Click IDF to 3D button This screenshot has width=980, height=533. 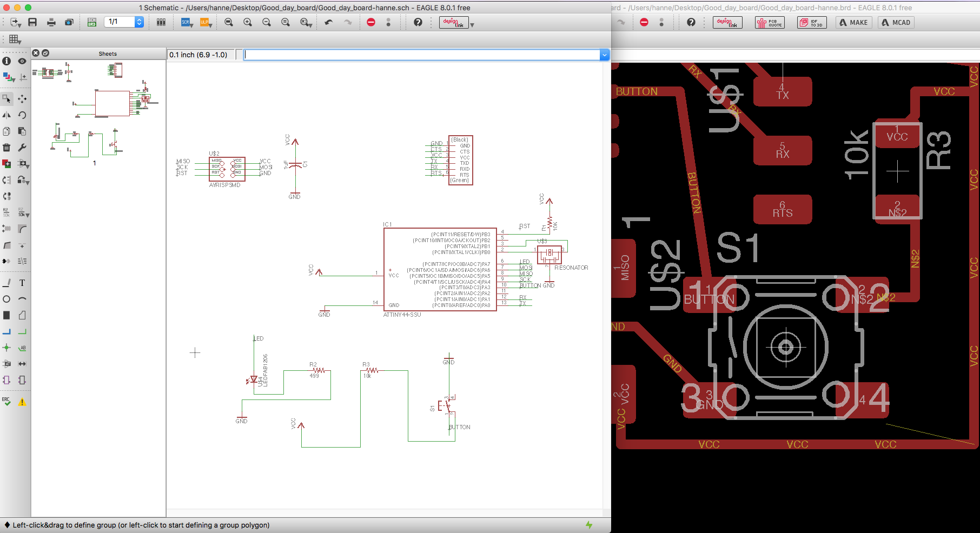pos(812,22)
